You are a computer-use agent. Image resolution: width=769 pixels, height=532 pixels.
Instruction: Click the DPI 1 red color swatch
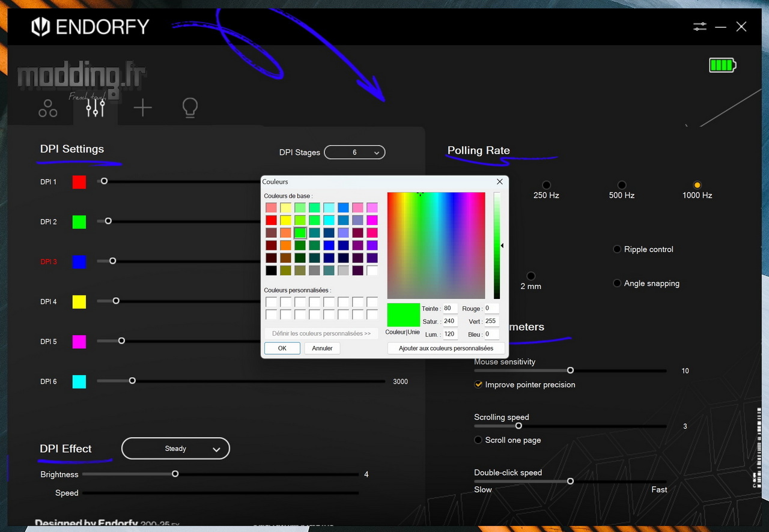(79, 182)
